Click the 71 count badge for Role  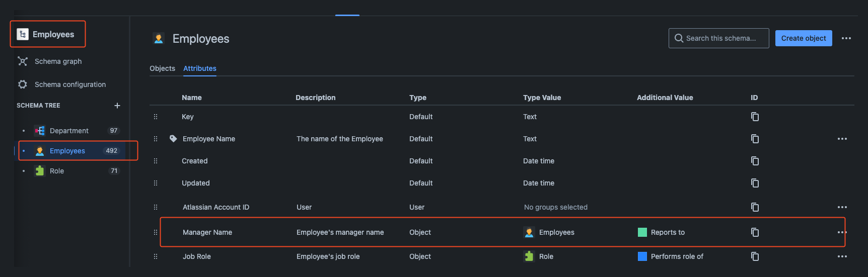(x=114, y=171)
